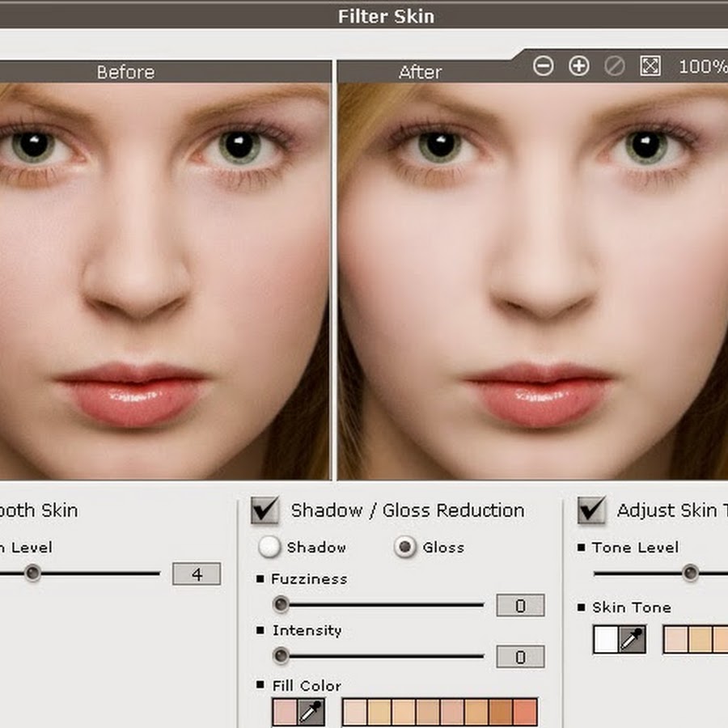
Task: Click the 100% zoom level text
Action: tap(703, 66)
